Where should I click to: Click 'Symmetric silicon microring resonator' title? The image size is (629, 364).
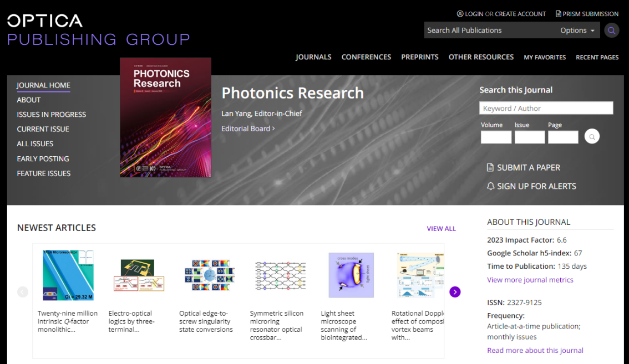point(276,326)
